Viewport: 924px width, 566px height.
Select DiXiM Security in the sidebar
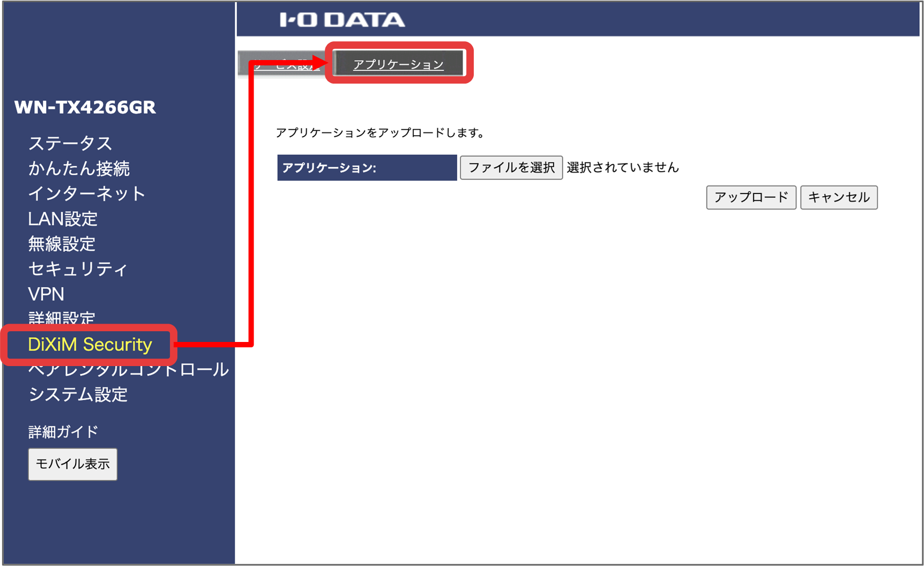[x=90, y=344]
